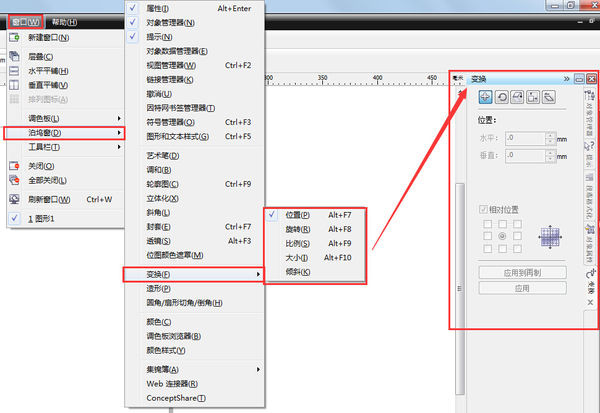
Task: Open the 对象管理器 side tab of docker
Action: coord(590,114)
